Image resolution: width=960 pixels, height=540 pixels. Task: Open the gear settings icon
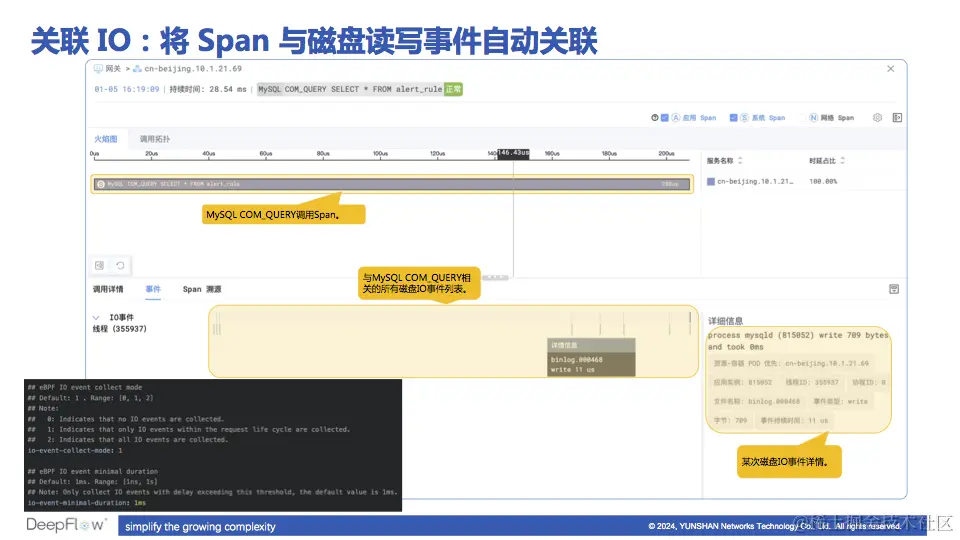click(x=877, y=118)
